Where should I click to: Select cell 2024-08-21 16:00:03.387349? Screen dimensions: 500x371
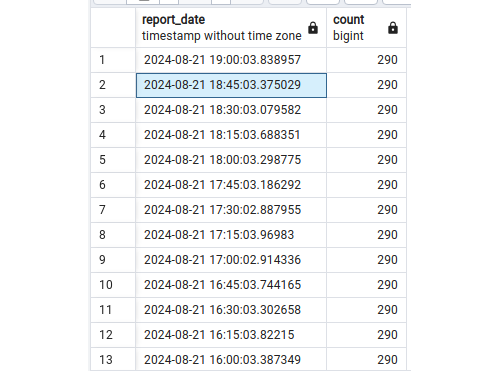coord(231,359)
